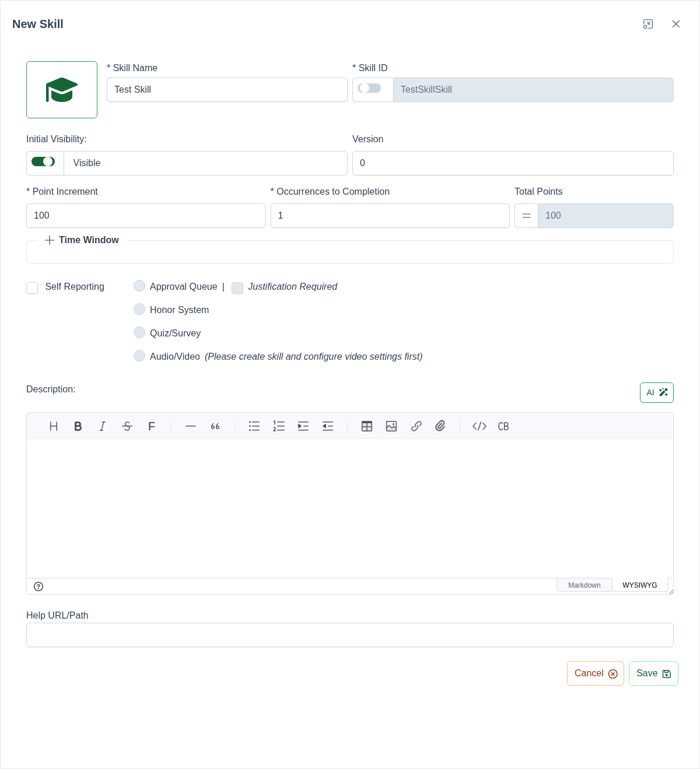Save the new skill
Screen dimensions: 700x769
pyautogui.click(x=653, y=673)
